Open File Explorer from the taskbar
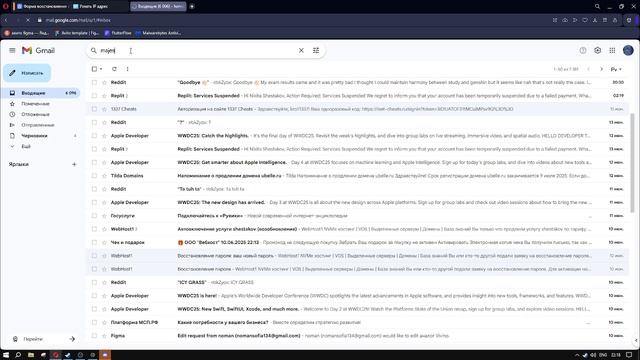Image resolution: width=640 pixels, height=360 pixels. coord(31,355)
